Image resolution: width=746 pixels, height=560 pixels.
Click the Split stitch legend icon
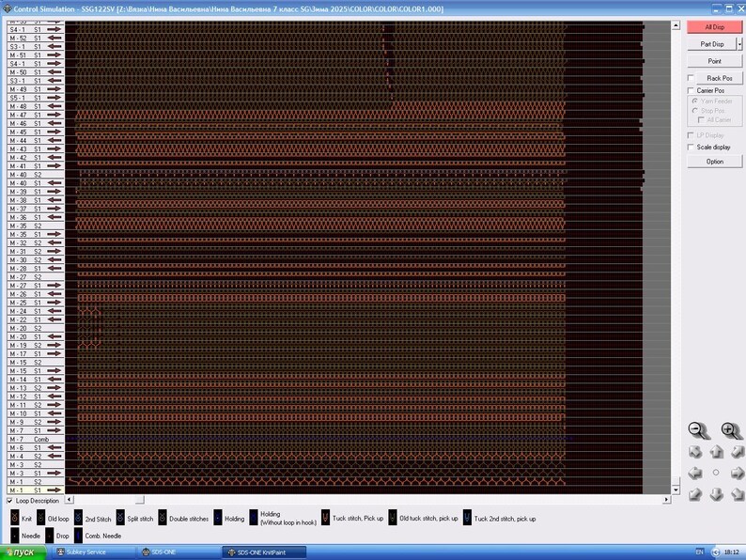(x=120, y=518)
